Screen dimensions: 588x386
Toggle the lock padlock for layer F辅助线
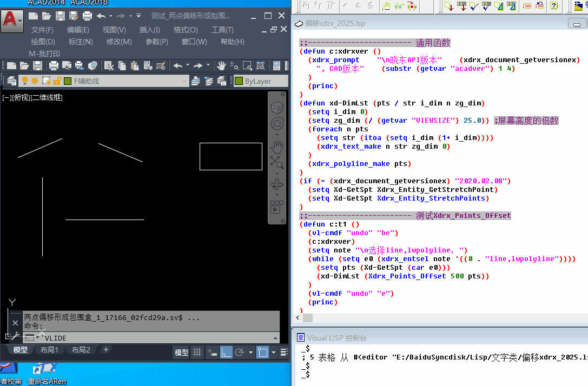coord(57,81)
